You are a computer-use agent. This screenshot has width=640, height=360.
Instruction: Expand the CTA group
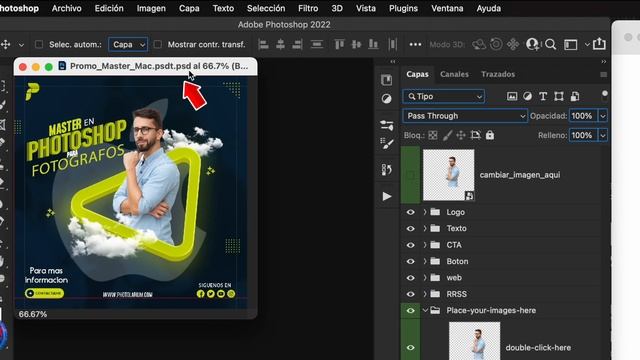click(x=425, y=245)
